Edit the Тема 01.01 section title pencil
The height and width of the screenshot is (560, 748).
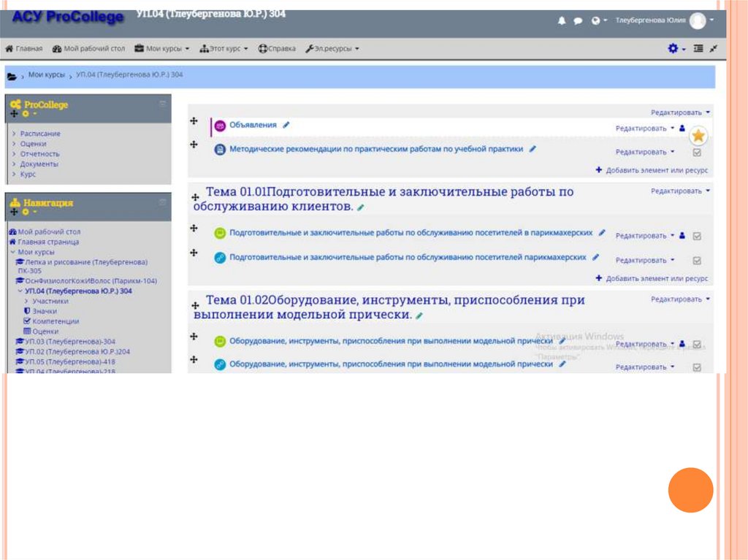click(x=361, y=207)
